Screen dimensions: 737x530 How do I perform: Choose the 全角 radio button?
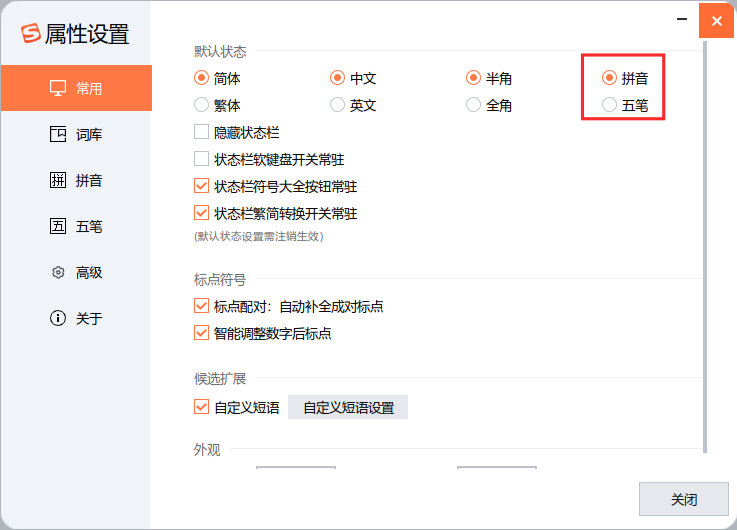pos(473,105)
